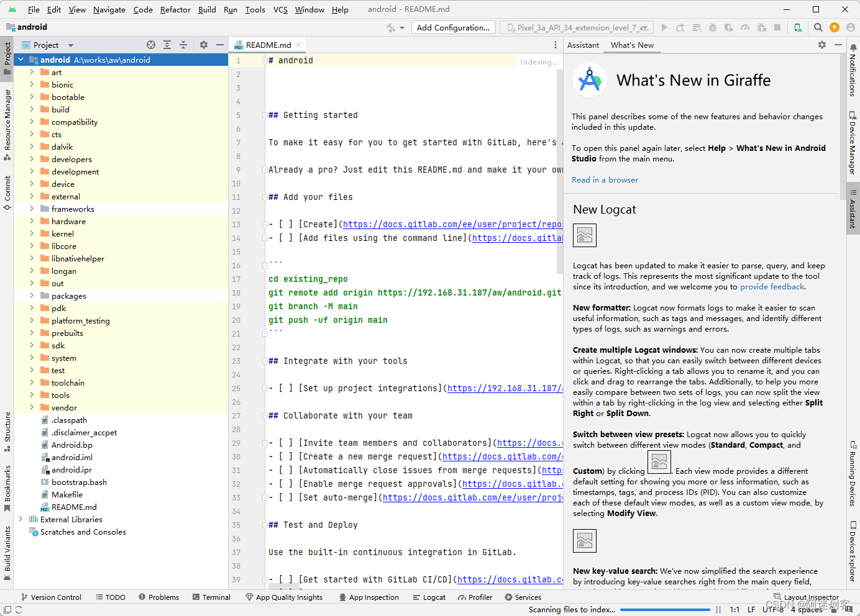This screenshot has width=860, height=616.
Task: Open Terminal tool window
Action: tap(211, 597)
